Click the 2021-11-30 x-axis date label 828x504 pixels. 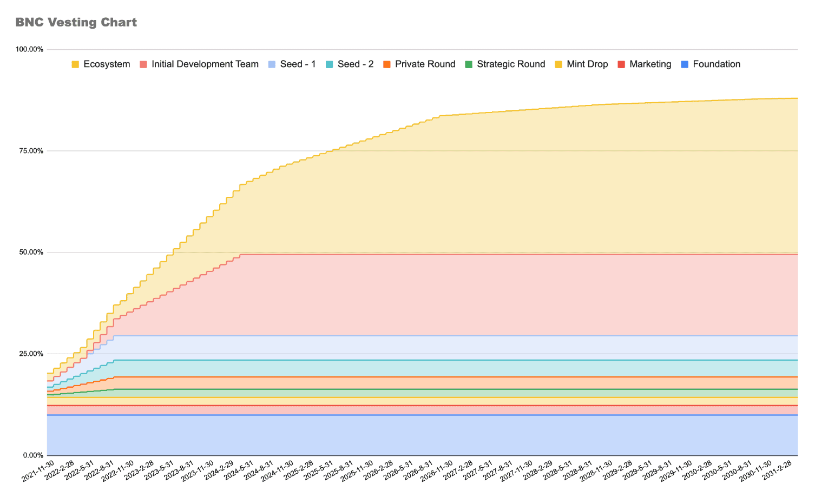38,472
